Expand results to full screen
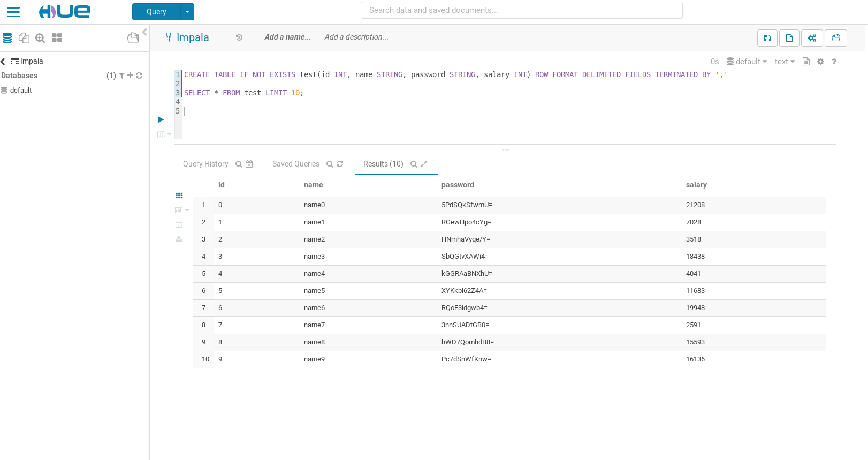Screen dimensions: 868x460 pyautogui.click(x=424, y=164)
